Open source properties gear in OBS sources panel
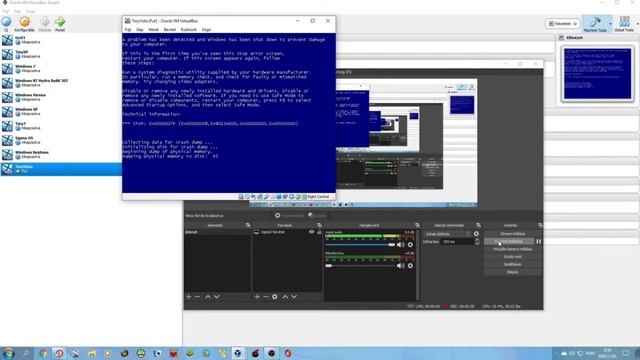Screen dimensions: 640x360 pos(275,297)
